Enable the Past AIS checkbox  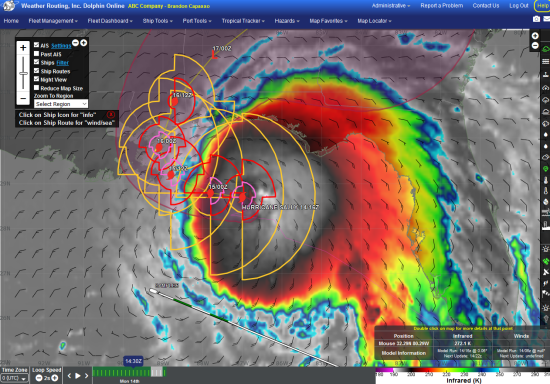pos(36,54)
